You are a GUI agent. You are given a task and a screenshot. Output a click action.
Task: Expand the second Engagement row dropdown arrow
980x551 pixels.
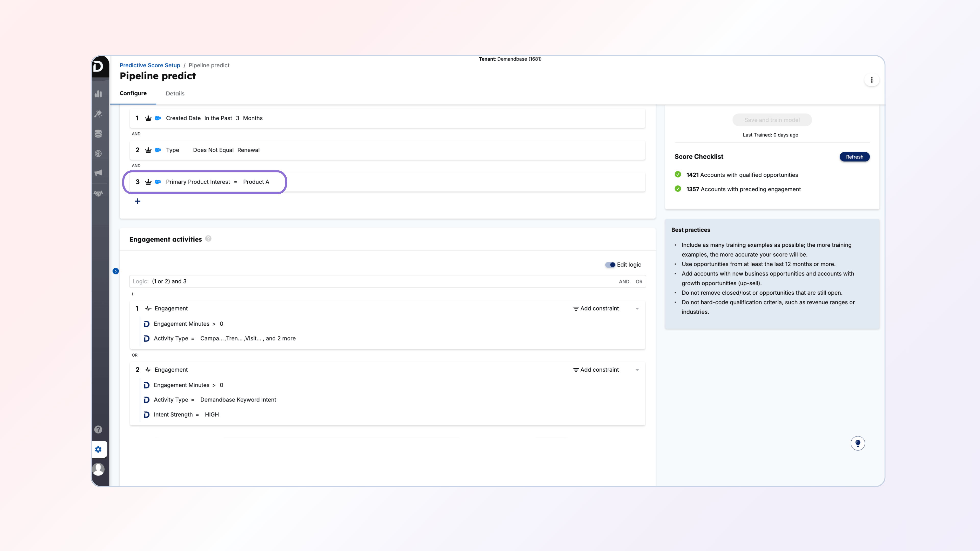coord(637,370)
